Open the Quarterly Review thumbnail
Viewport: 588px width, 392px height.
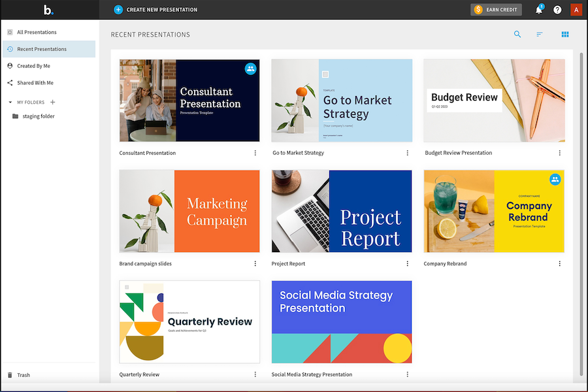point(189,322)
